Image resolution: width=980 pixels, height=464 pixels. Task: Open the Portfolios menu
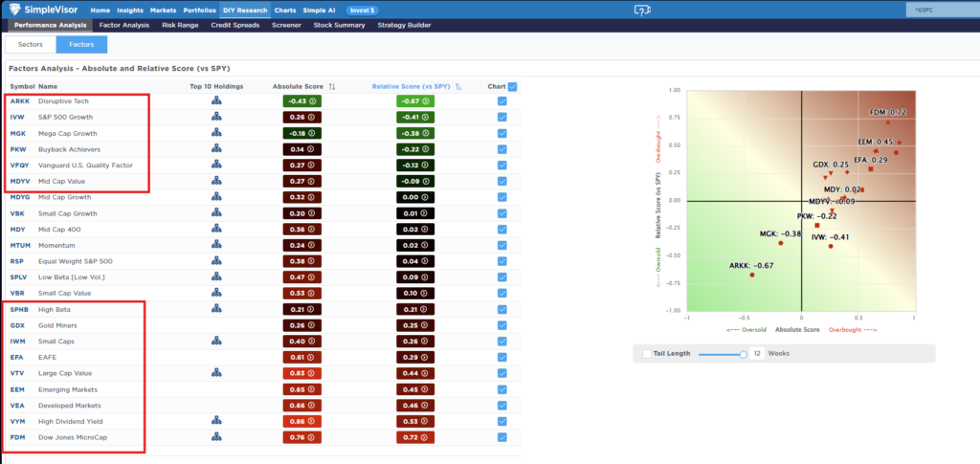(x=200, y=11)
